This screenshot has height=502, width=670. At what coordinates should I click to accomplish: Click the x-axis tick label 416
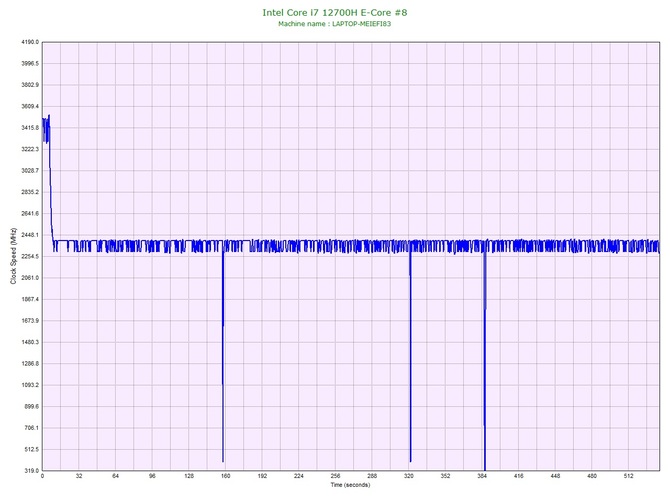click(519, 476)
